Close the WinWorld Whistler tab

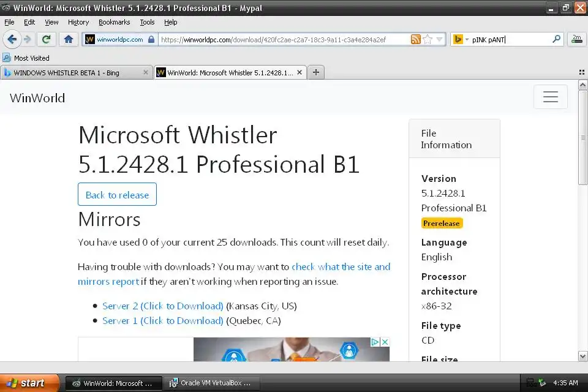(x=300, y=72)
